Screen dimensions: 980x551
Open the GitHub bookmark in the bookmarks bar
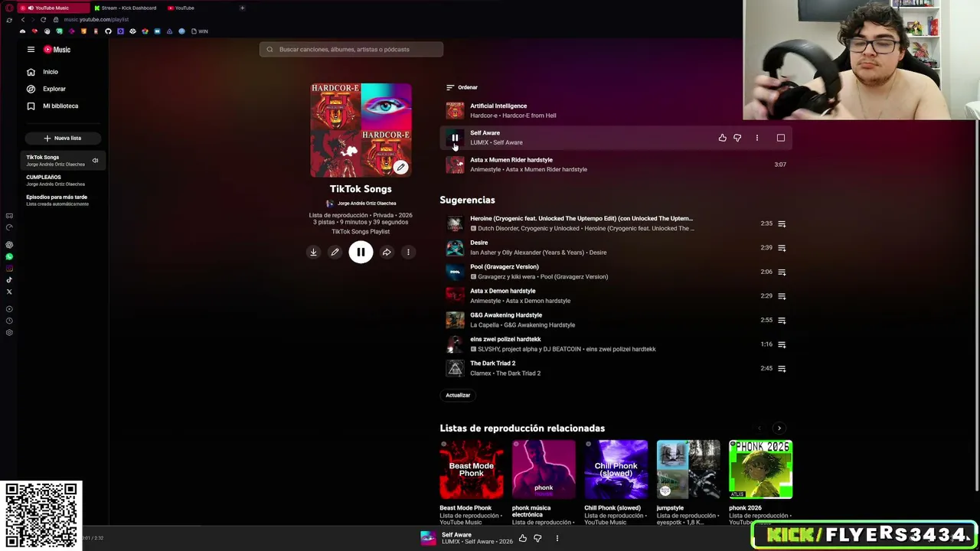click(x=108, y=31)
